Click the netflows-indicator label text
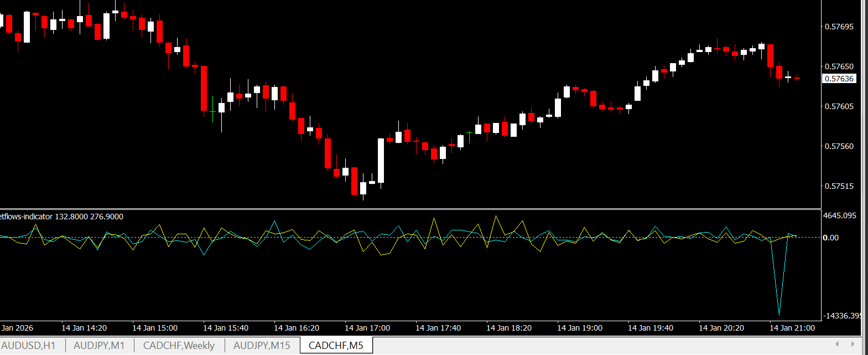The height and width of the screenshot is (355, 868). point(61,217)
